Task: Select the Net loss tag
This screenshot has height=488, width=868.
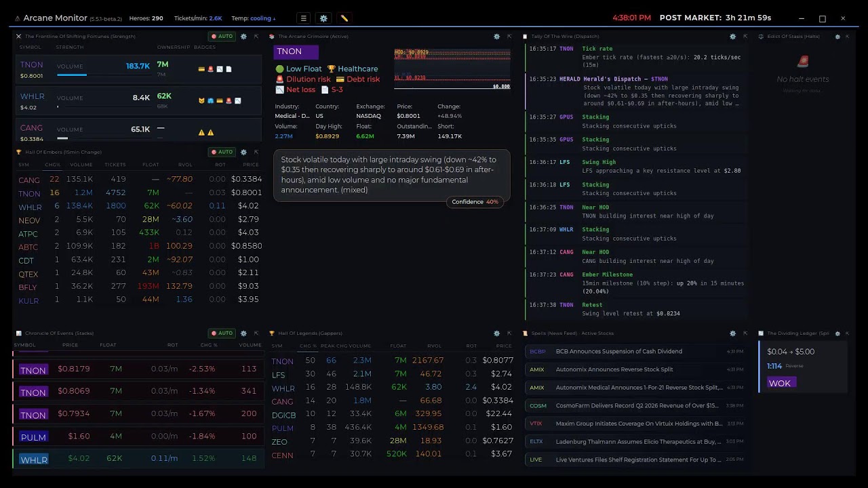Action: point(295,89)
